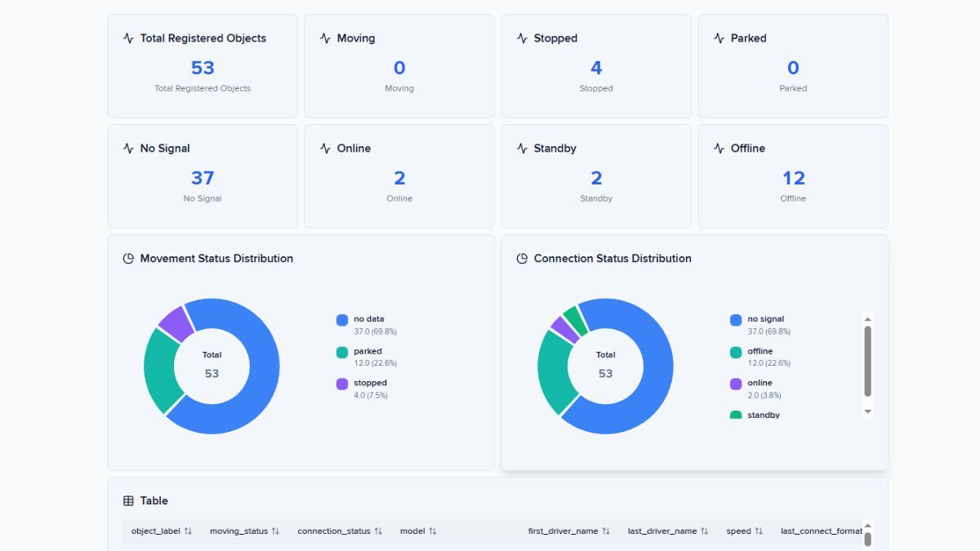980x551 pixels.
Task: Sort the table by speed column
Action: click(743, 531)
